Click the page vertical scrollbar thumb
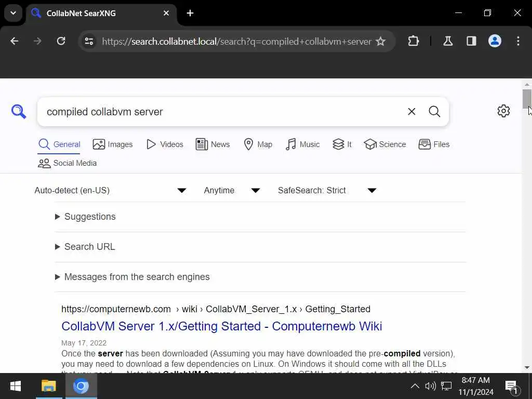Image resolution: width=532 pixels, height=399 pixels. pyautogui.click(x=527, y=99)
